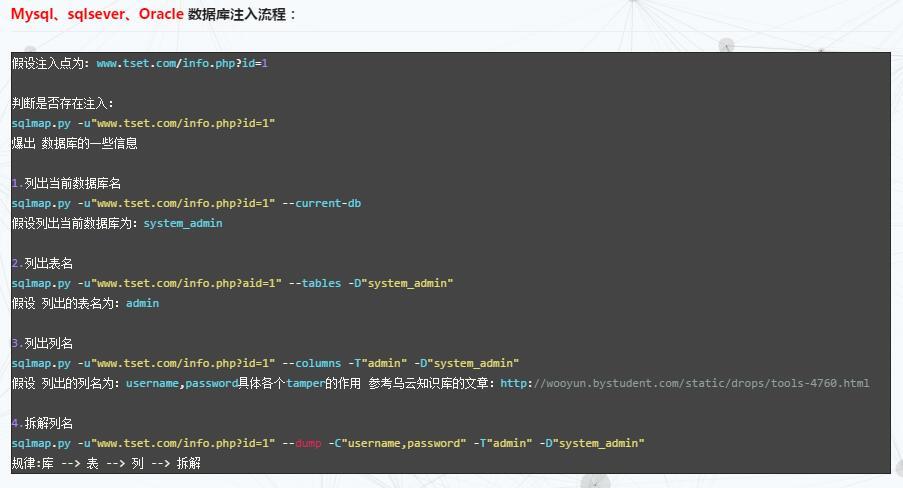
Task: Click the line '判断是否存在注入:'
Action: [63, 103]
